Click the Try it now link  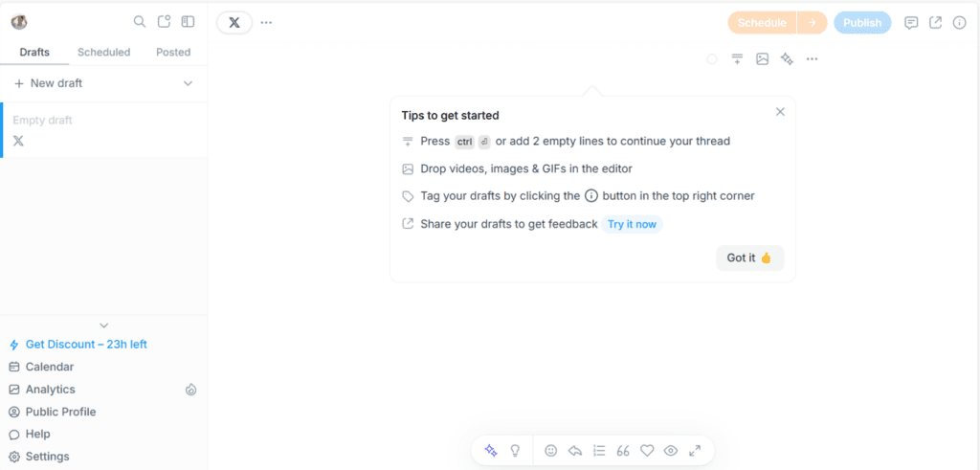coord(632,224)
